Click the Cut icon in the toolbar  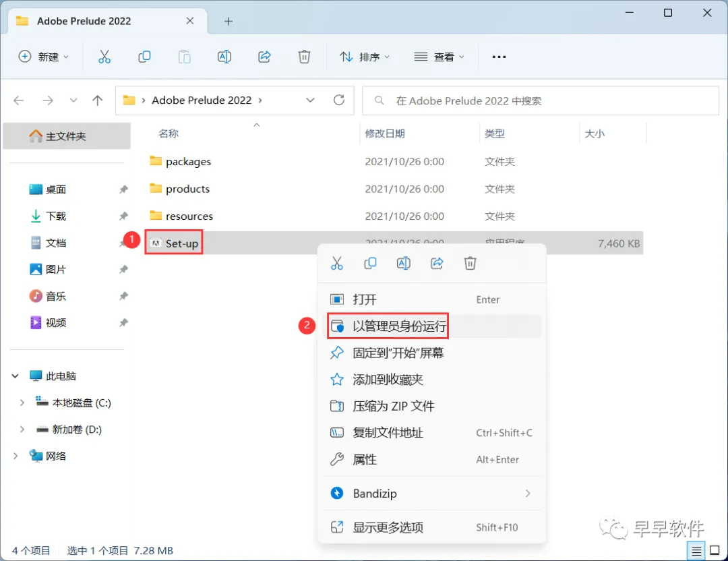pyautogui.click(x=104, y=57)
